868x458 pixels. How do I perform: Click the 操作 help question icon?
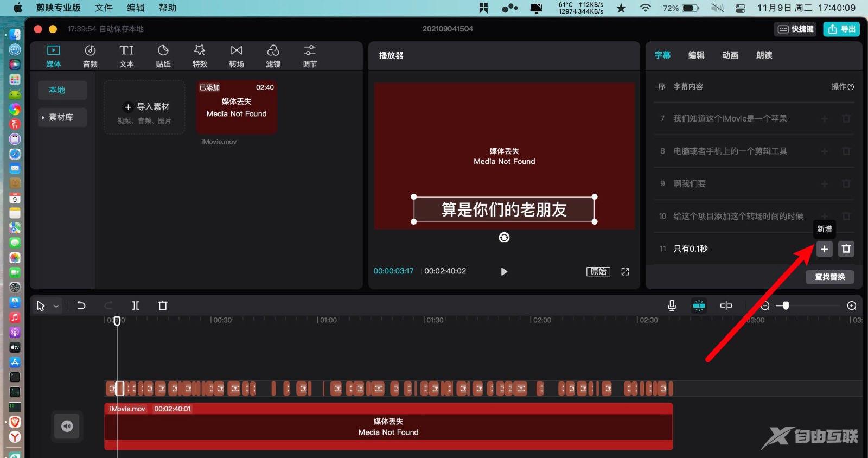tap(851, 87)
